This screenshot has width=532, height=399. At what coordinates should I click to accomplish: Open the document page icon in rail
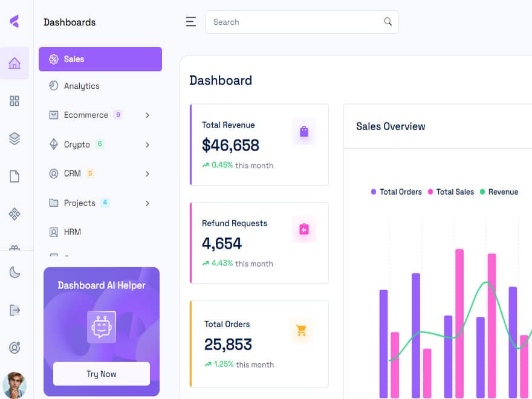pos(15,176)
